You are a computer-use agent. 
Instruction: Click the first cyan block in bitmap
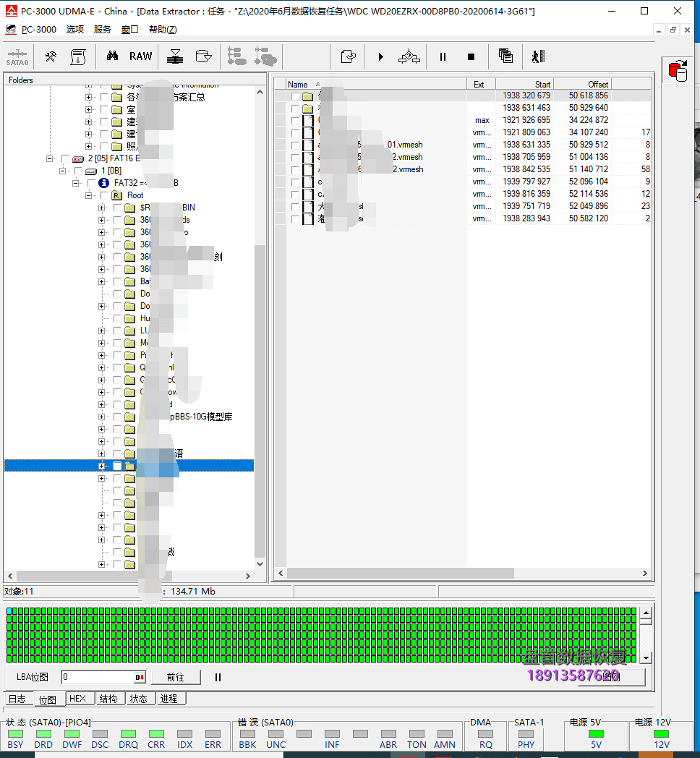(9, 611)
